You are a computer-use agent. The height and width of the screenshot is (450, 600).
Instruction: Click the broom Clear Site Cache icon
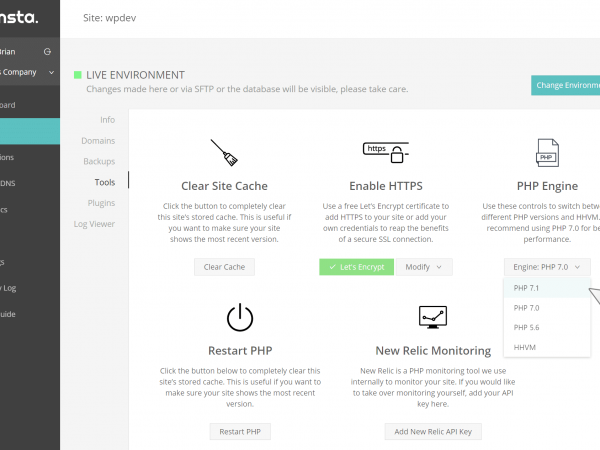click(x=224, y=153)
